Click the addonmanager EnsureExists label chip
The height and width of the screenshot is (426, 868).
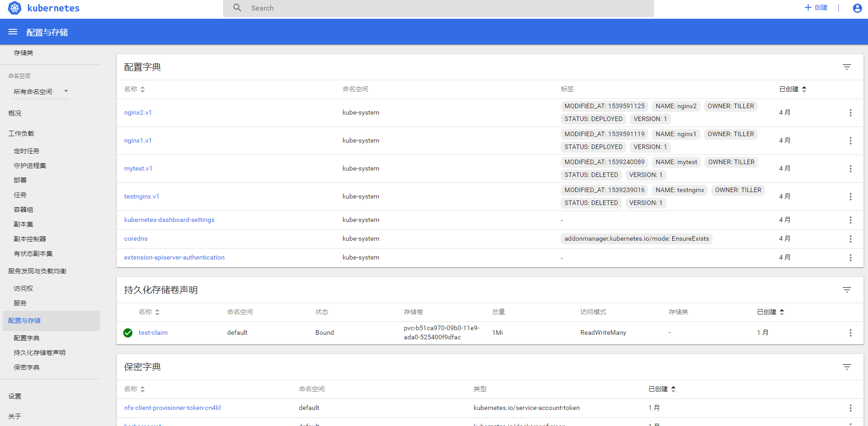click(x=636, y=238)
